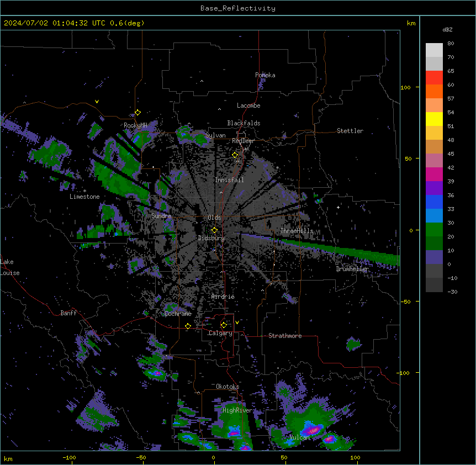Viewport: 476px width, 465px height.
Task: Click the magenta storm core beside Vulcan
Action: tap(313, 430)
